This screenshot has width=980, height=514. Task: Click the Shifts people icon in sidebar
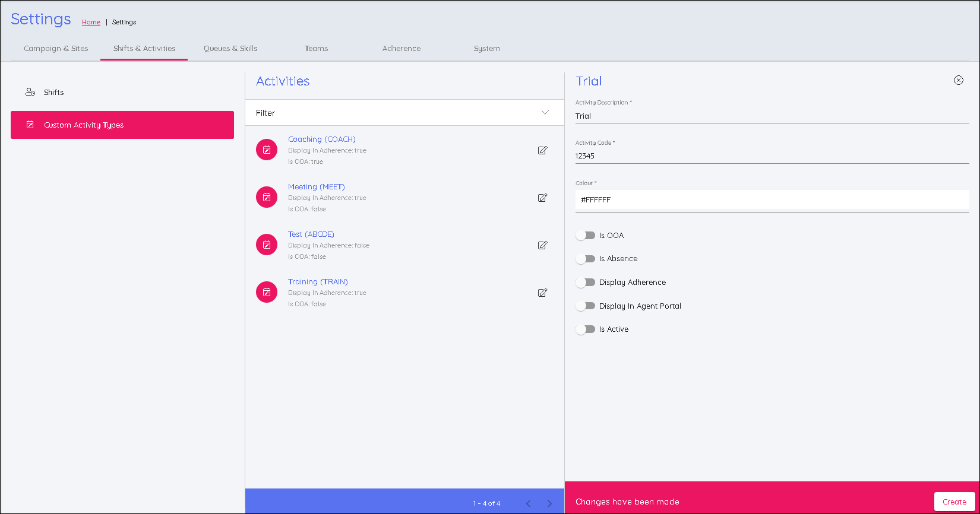tap(30, 92)
